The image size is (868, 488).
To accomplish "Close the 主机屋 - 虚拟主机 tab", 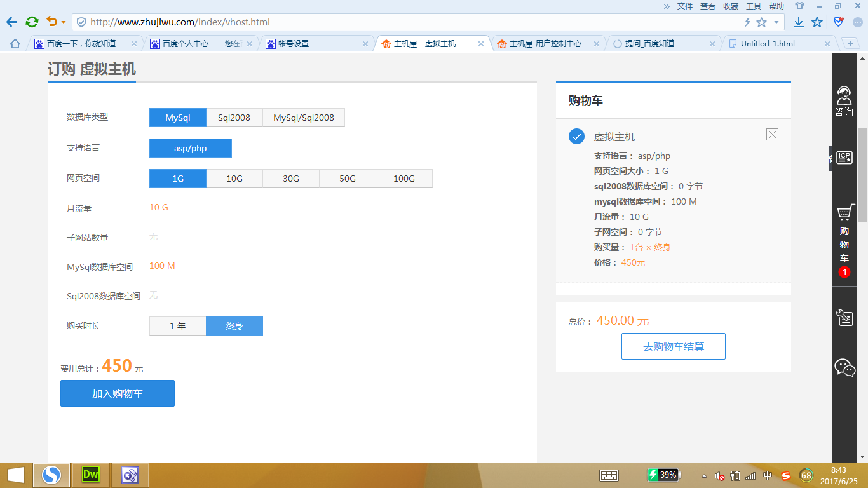I will click(481, 44).
